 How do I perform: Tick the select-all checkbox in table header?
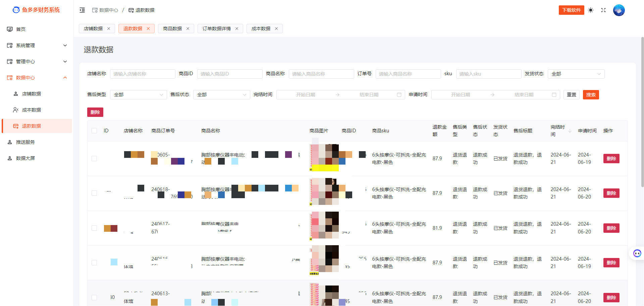click(94, 131)
